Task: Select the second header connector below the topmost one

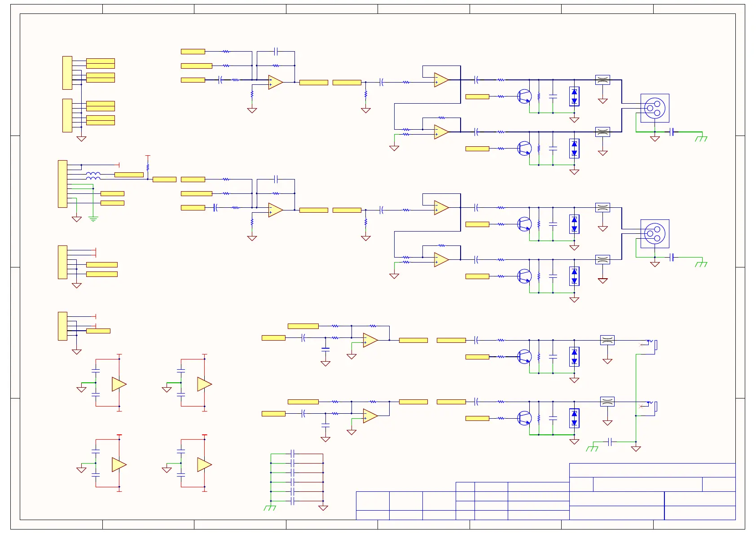Action: tap(67, 115)
